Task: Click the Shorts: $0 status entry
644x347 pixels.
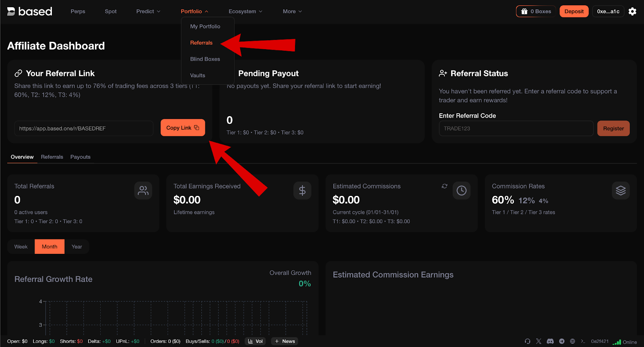Action: point(71,341)
